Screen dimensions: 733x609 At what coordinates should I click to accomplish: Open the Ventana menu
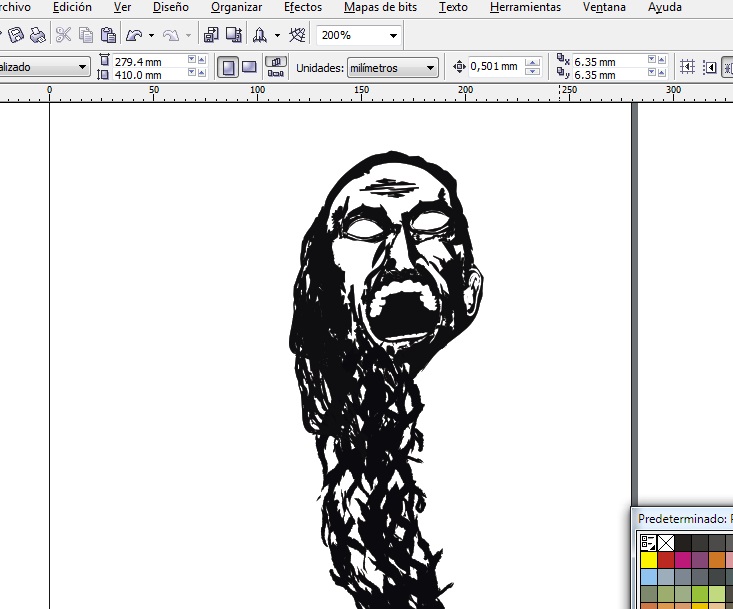tap(604, 7)
